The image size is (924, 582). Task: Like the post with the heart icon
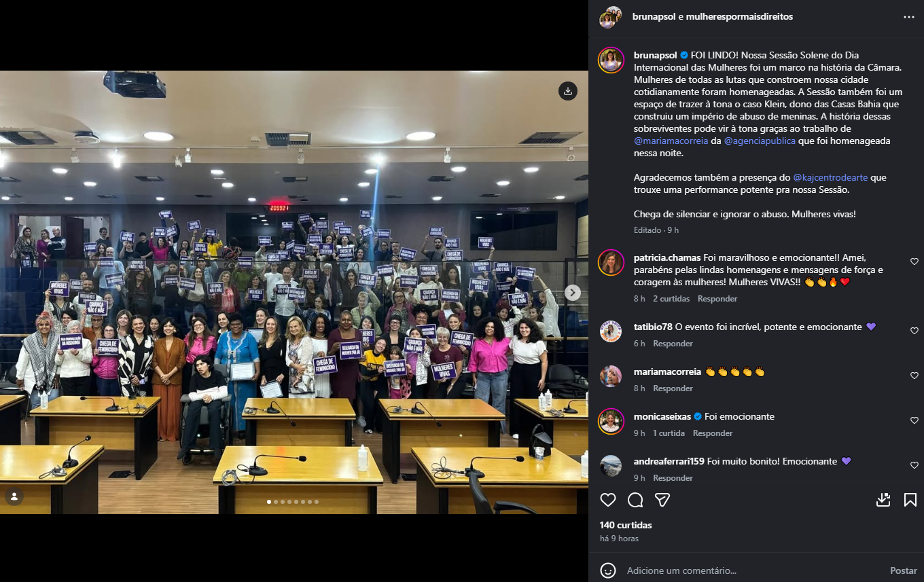pos(608,501)
